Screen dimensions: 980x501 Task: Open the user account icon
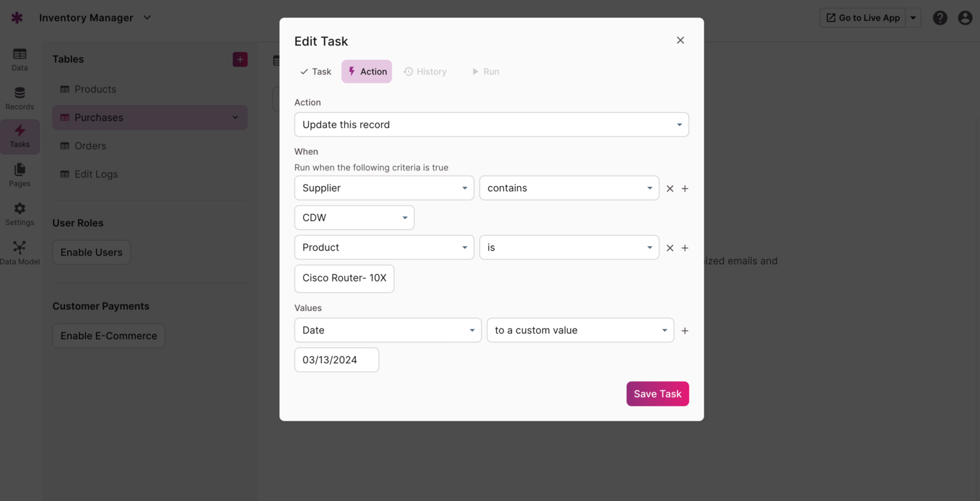click(x=965, y=18)
